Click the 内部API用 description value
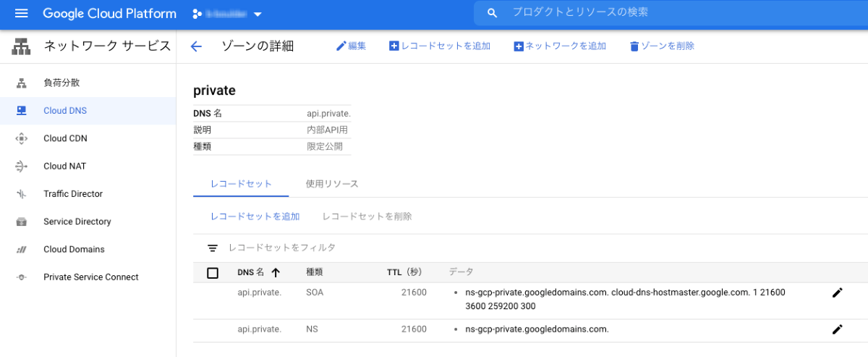Screen dimensions: 868x357 pos(328,130)
